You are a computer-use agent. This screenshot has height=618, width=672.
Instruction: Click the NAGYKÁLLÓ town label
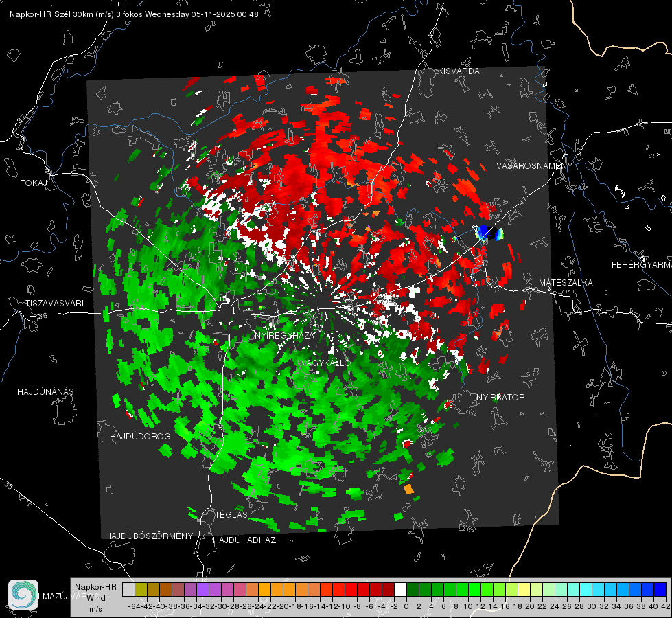click(x=325, y=363)
